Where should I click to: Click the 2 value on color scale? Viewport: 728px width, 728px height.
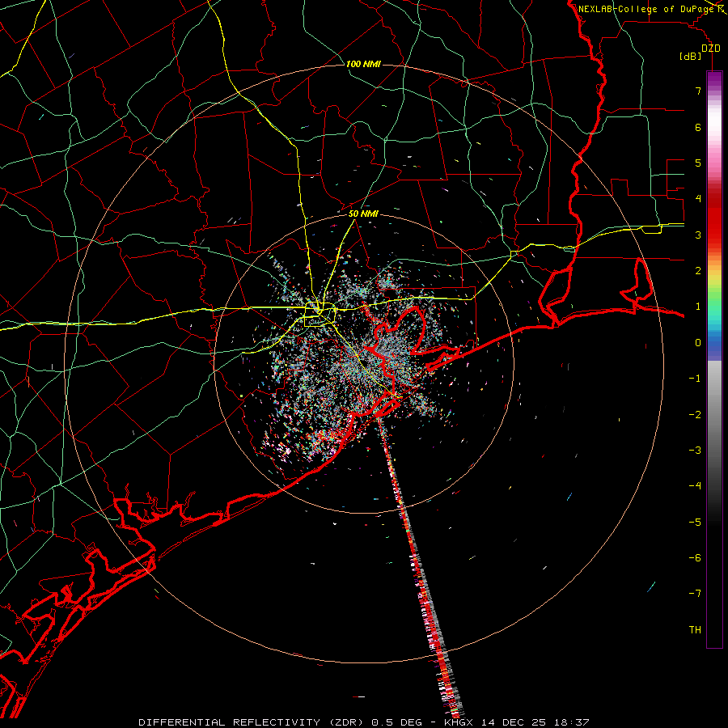[x=698, y=271]
